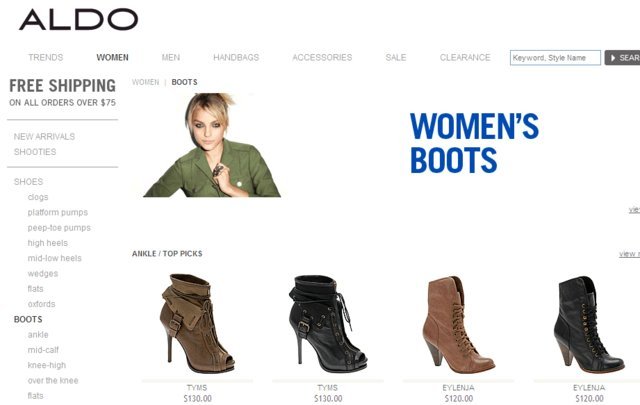Click the Search button
This screenshot has height=405, width=640.
(x=622, y=58)
